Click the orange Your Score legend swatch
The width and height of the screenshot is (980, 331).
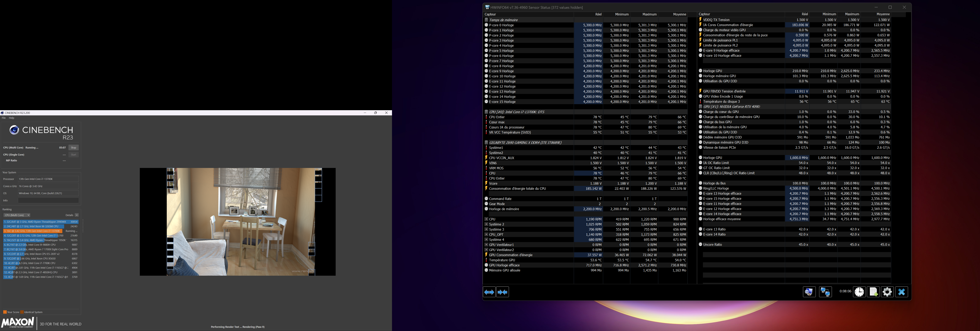(x=5, y=312)
